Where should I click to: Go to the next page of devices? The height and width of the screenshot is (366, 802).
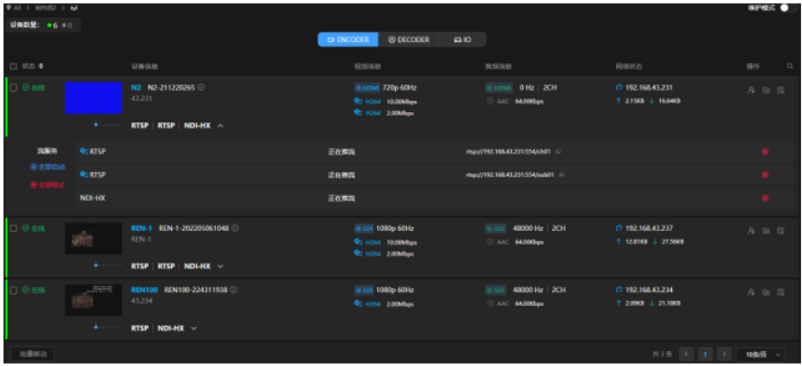point(724,354)
